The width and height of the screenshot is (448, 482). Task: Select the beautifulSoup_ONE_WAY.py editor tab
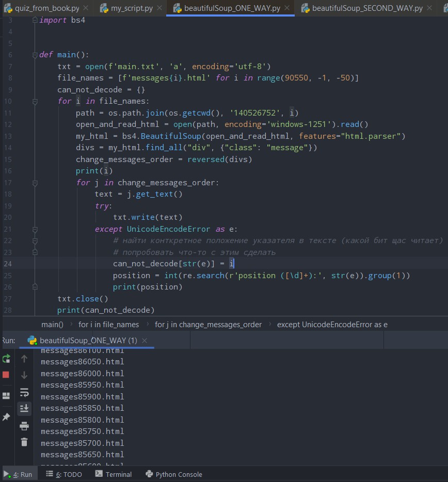(x=232, y=8)
